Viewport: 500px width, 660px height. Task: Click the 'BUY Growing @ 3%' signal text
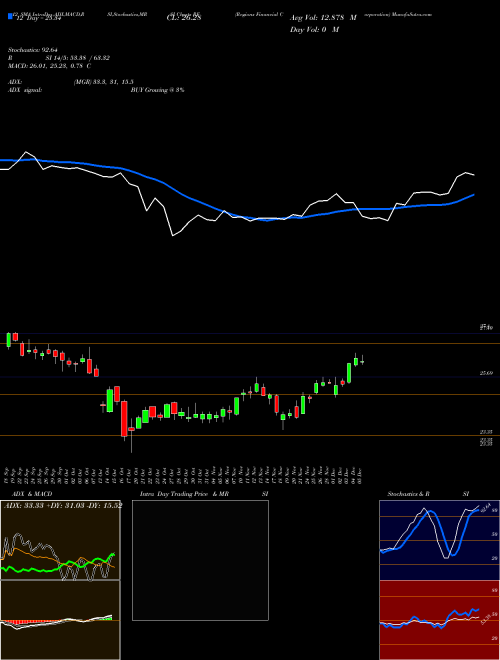157,90
